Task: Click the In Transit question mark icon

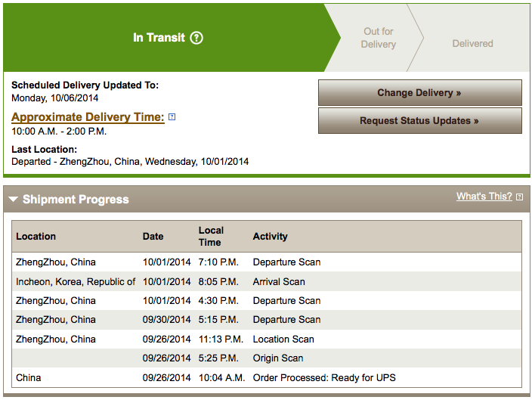Action: tap(196, 38)
